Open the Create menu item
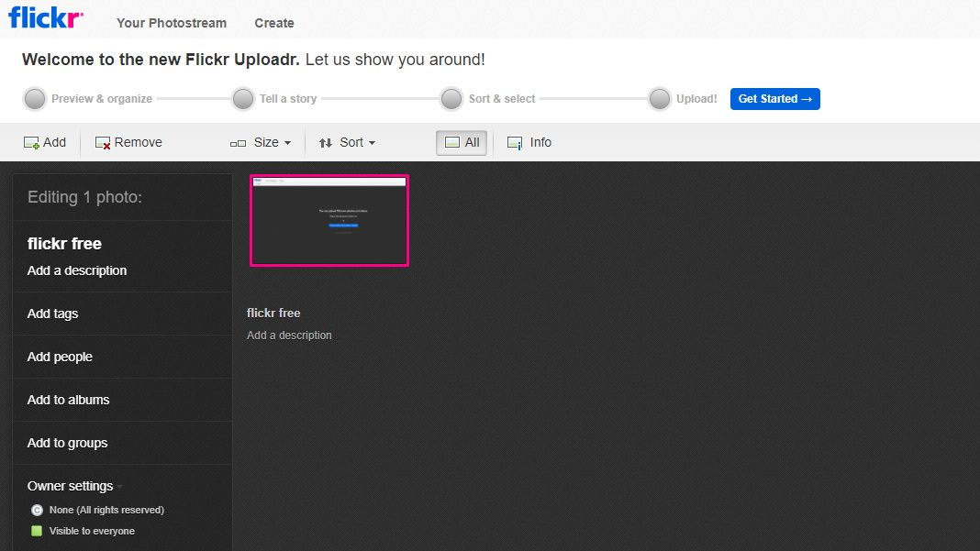The height and width of the screenshot is (551, 980). pyautogui.click(x=273, y=23)
